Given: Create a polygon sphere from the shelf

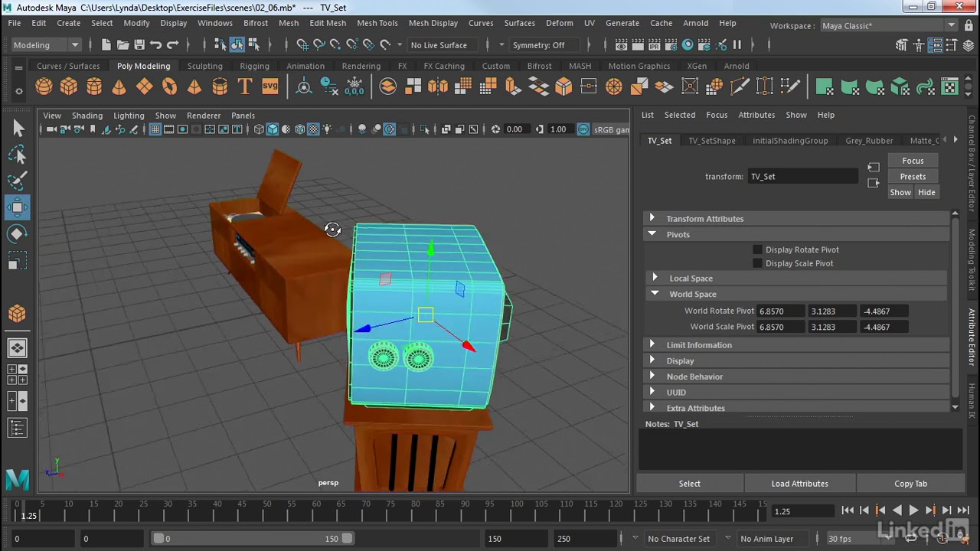Looking at the screenshot, I should [x=44, y=86].
